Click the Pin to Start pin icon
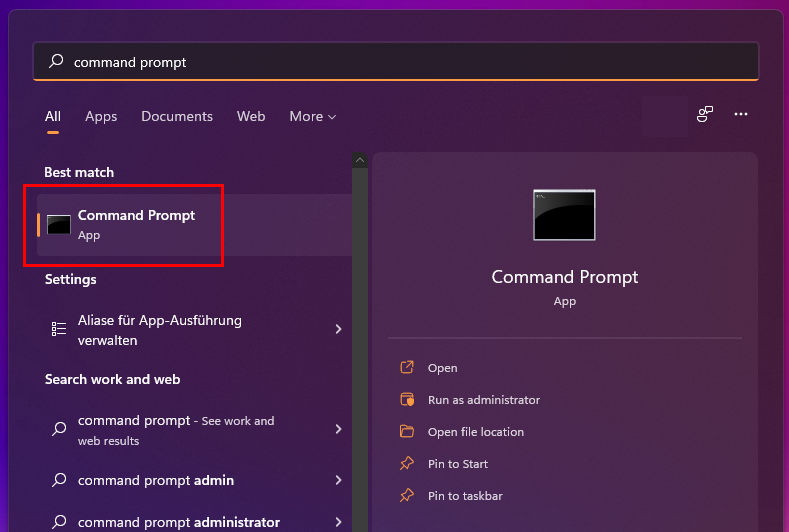 (407, 464)
